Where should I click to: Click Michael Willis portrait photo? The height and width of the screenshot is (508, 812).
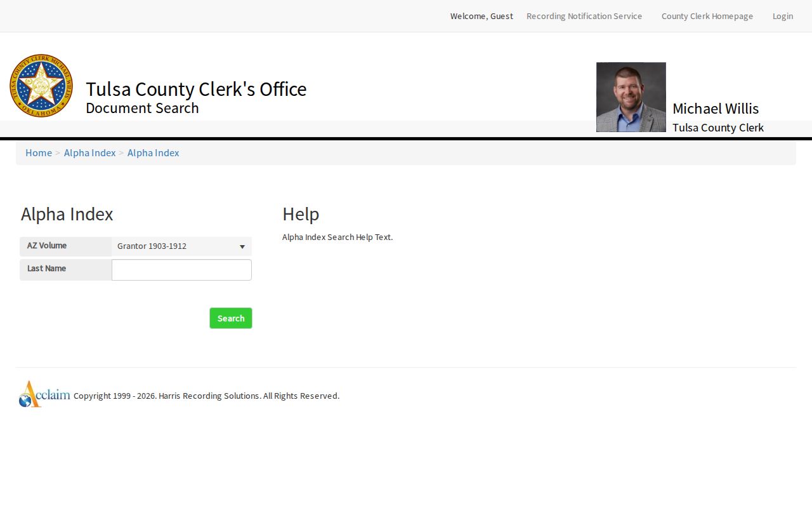631,97
